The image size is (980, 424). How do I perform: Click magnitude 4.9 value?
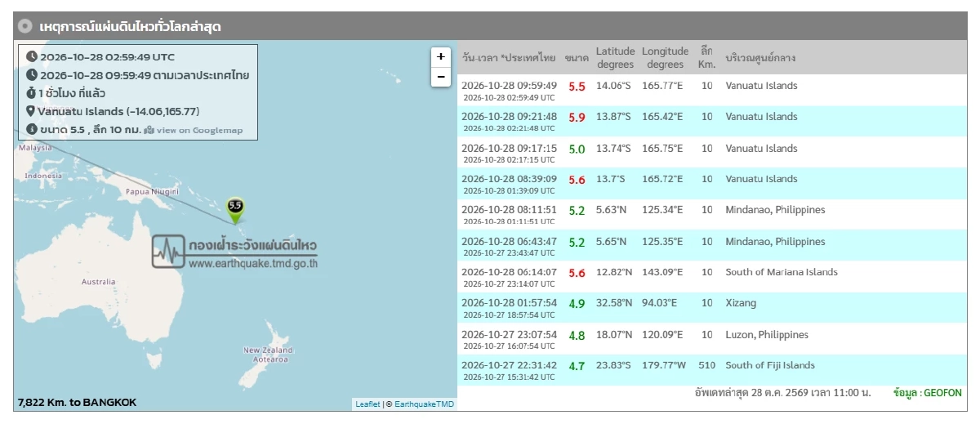tap(577, 304)
